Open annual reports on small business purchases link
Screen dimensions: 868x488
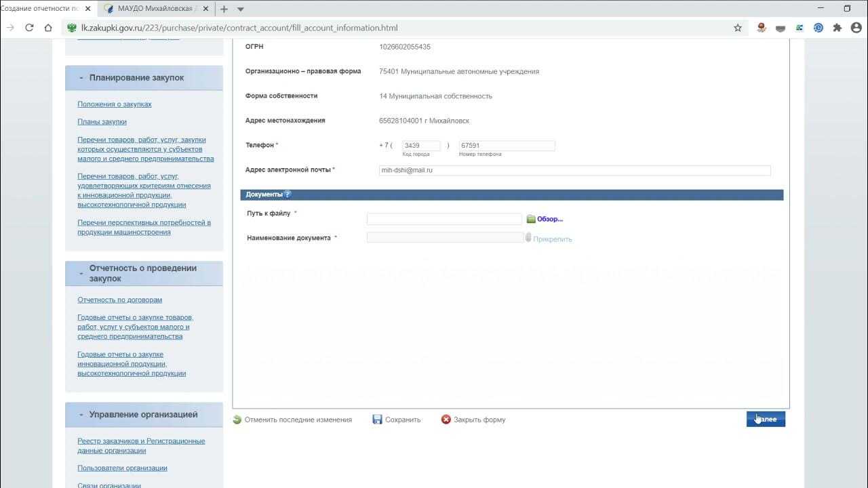(x=136, y=327)
